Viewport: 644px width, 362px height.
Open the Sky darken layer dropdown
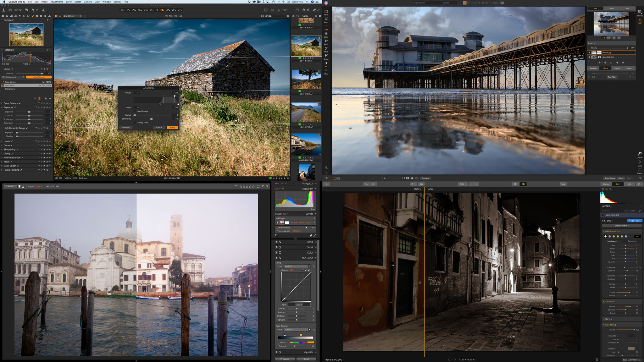(x=73, y=16)
